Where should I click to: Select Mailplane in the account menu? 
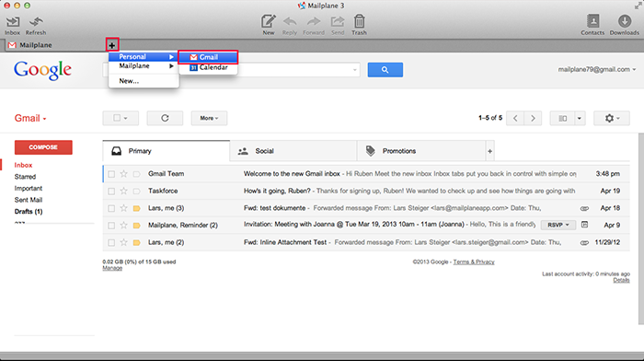[x=144, y=65]
